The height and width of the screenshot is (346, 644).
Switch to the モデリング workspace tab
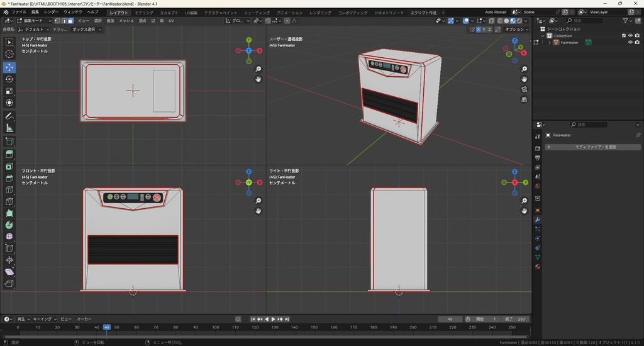coord(144,13)
